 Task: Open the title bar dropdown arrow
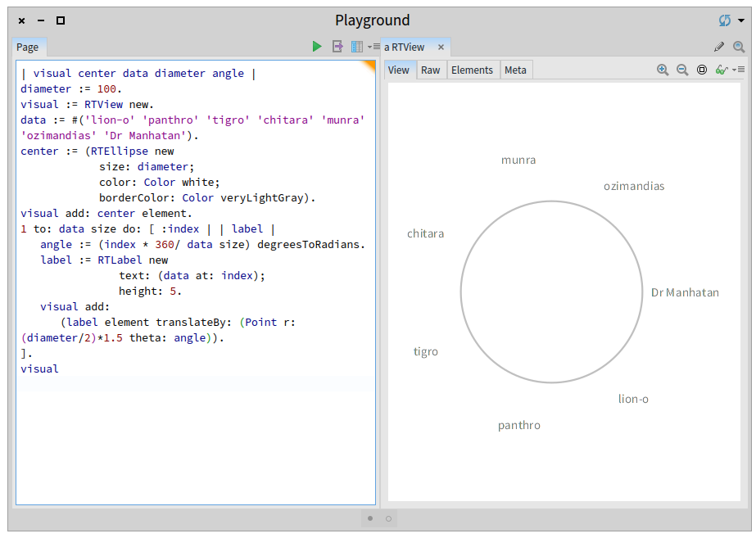740,20
